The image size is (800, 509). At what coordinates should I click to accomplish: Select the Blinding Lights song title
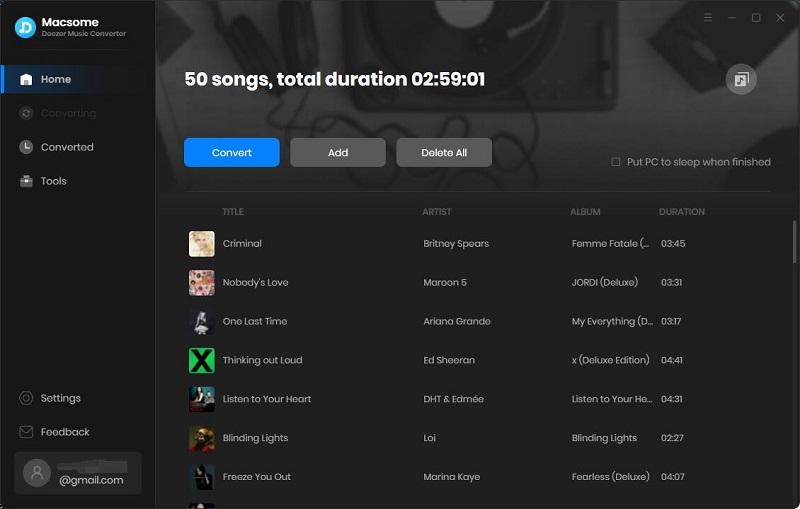255,438
